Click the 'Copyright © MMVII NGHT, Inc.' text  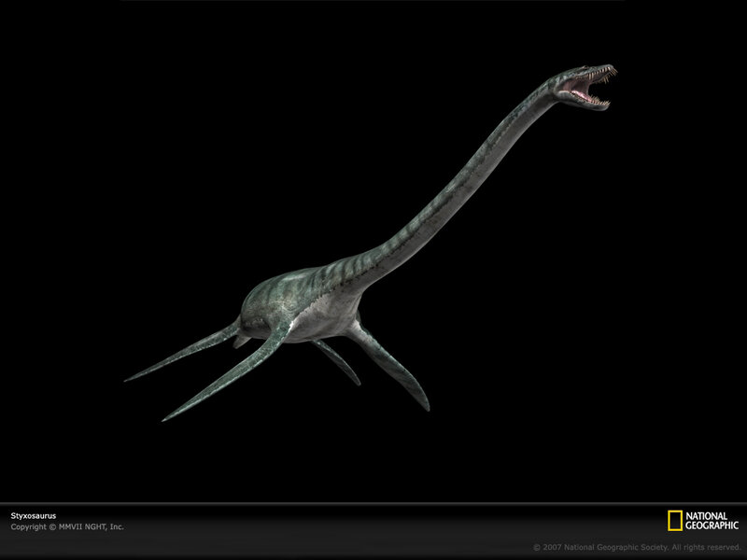[x=67, y=526]
